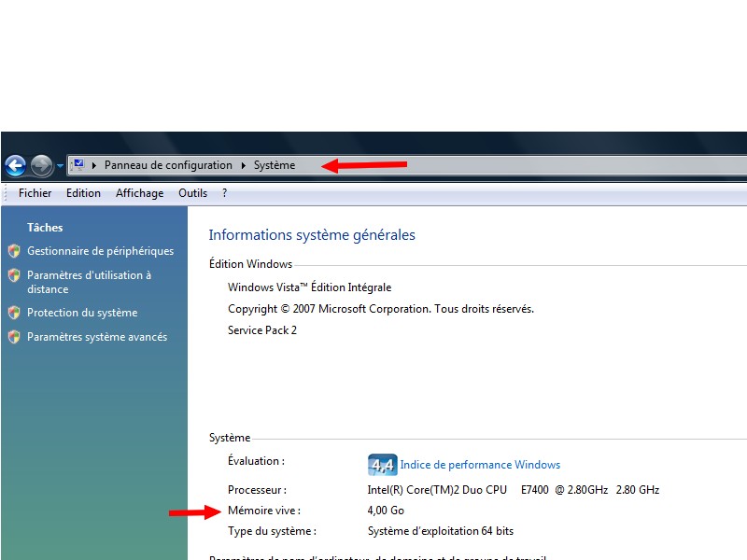Expand the arrow between Panneau de configuration and Système
Screen dimensions: 747x560
244,165
